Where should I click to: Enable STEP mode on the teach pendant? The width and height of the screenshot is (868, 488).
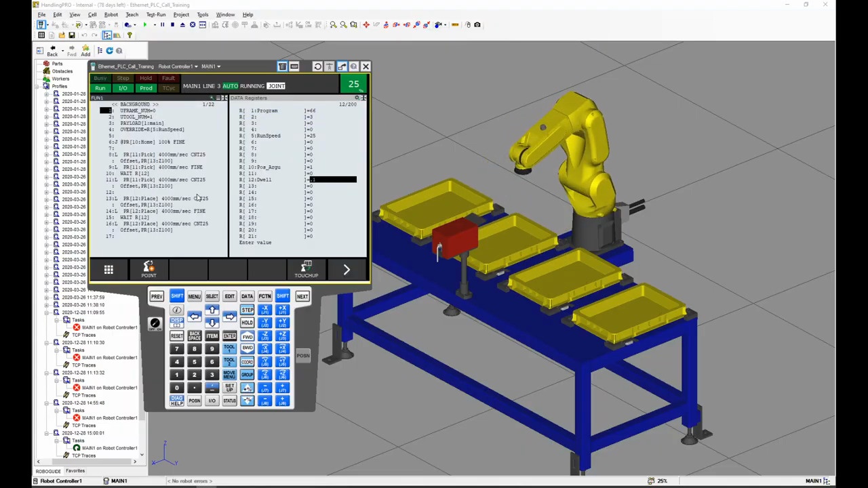pyautogui.click(x=248, y=310)
